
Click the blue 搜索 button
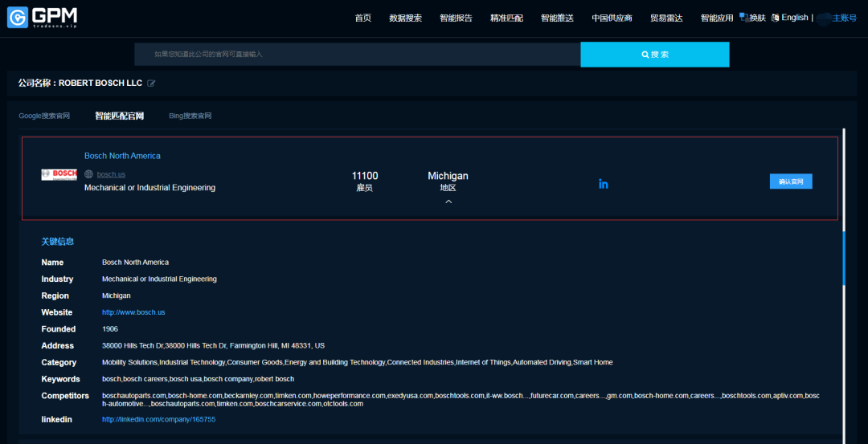point(654,55)
